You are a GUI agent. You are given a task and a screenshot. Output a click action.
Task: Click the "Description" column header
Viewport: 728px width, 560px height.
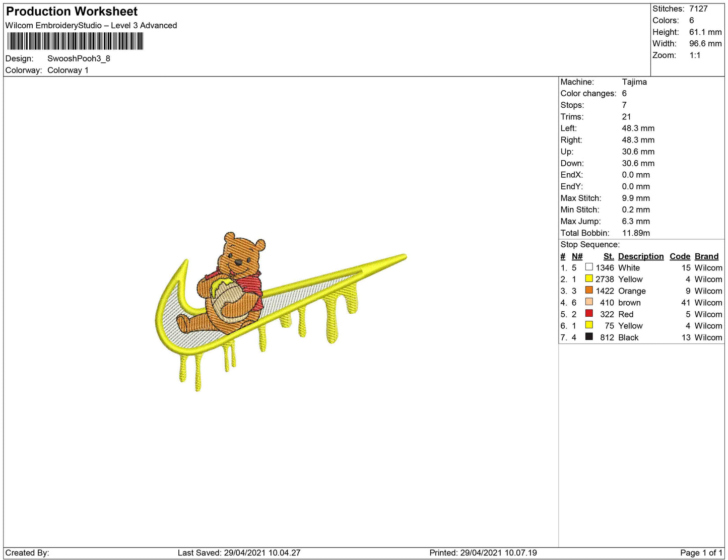pyautogui.click(x=641, y=256)
